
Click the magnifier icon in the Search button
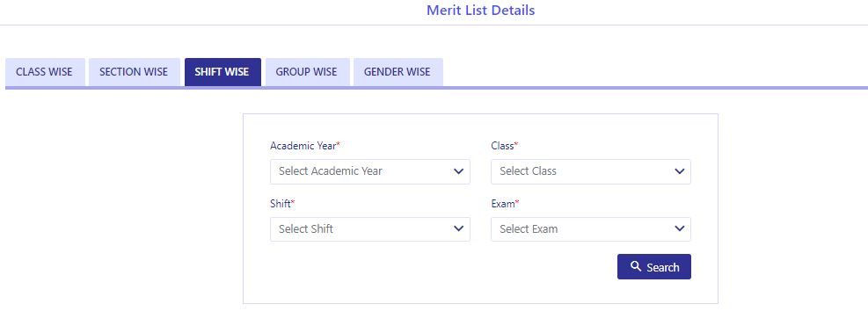(x=636, y=266)
